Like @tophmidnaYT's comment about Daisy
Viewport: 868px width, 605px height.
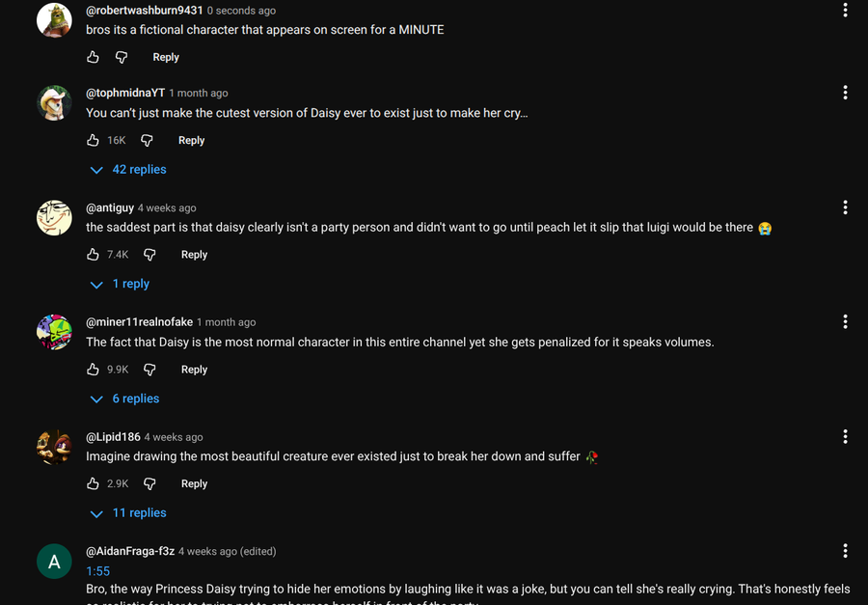coord(94,140)
